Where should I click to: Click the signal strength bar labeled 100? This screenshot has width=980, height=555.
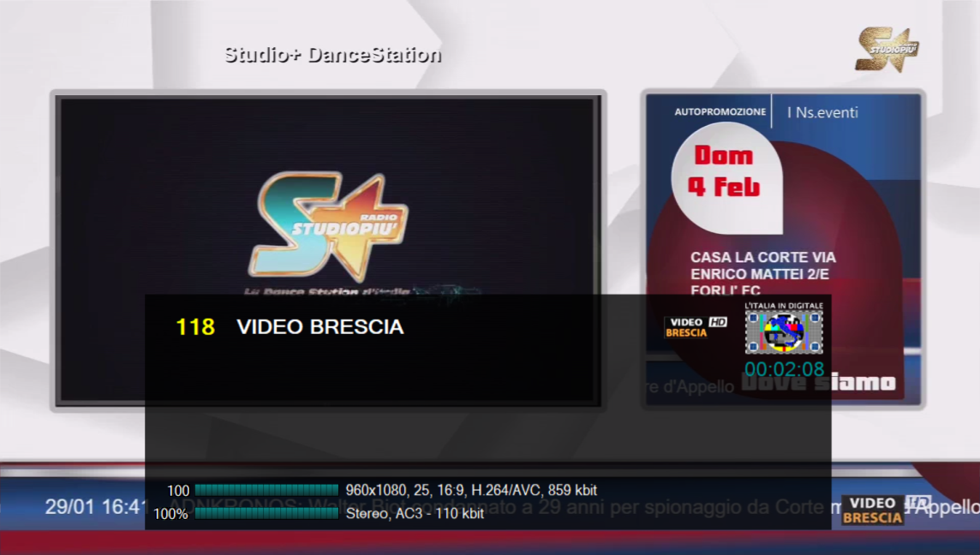pyautogui.click(x=267, y=490)
